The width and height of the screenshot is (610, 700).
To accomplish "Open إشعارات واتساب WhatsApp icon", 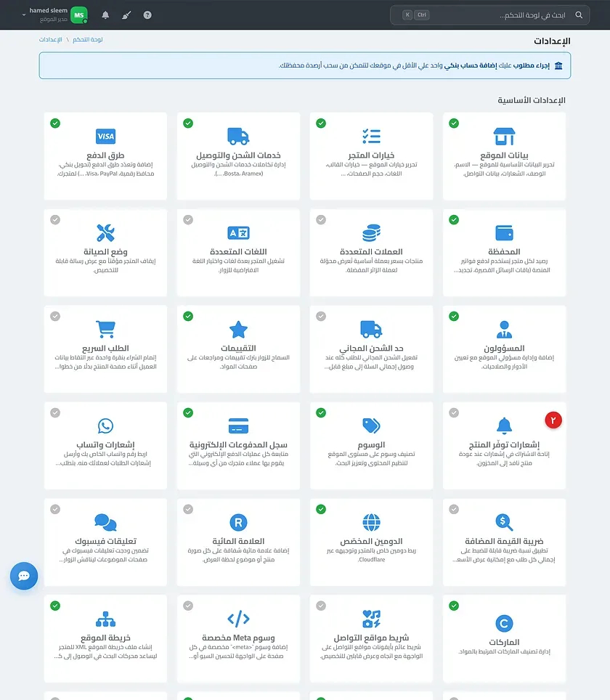I will point(106,426).
